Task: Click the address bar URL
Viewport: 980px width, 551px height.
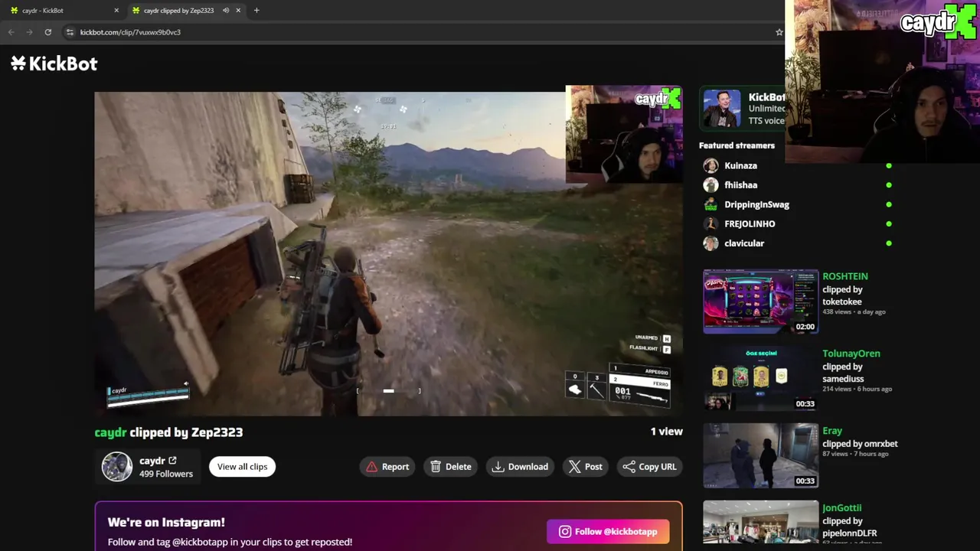Action: (130, 32)
